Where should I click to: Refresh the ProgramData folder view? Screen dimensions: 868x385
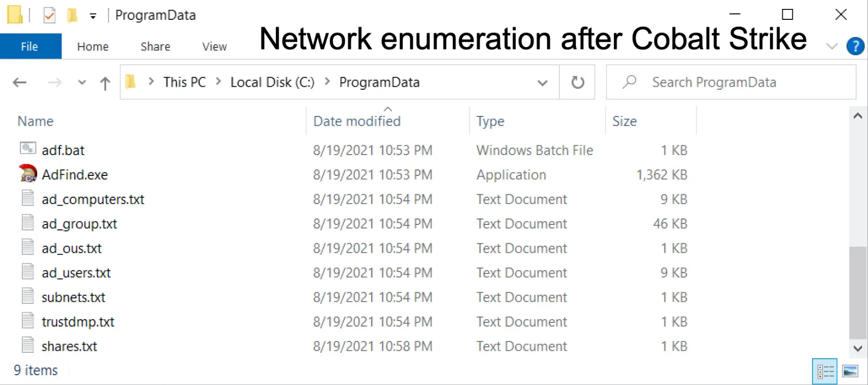pos(577,82)
